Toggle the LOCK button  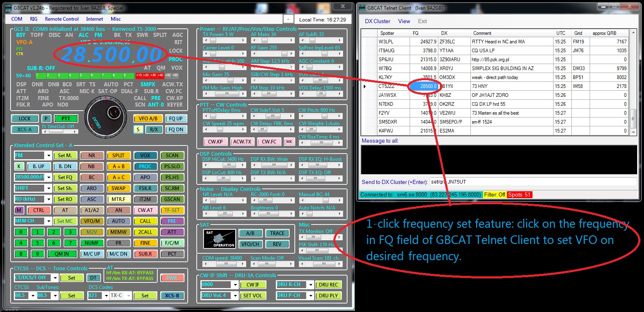pyautogui.click(x=24, y=119)
